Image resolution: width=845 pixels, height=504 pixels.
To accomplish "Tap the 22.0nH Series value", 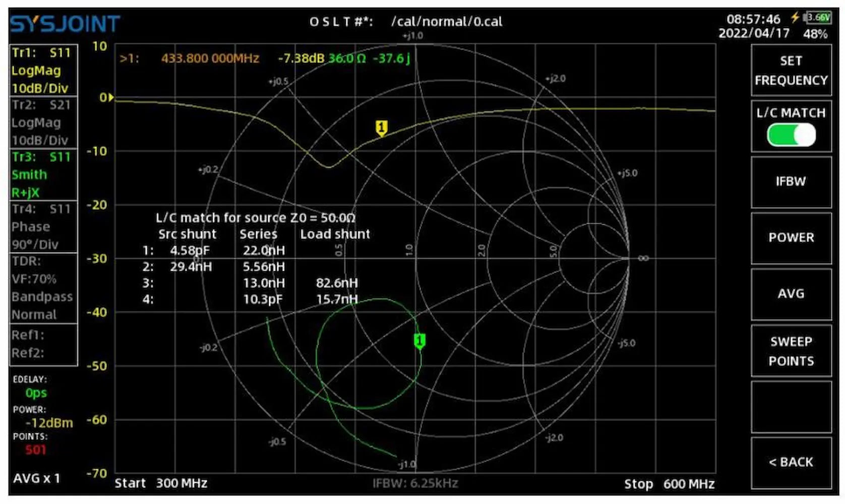I will pos(264,250).
